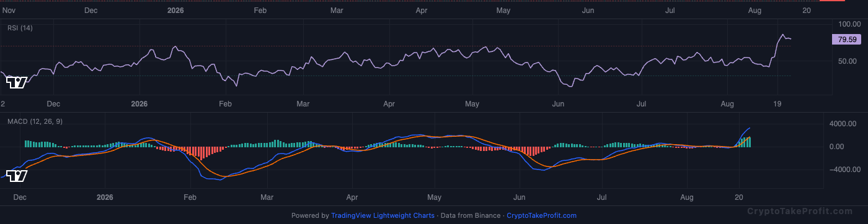This screenshot has width=868, height=224.
Task: Click '2026' on the MACD pane time axis
Action: (x=105, y=197)
